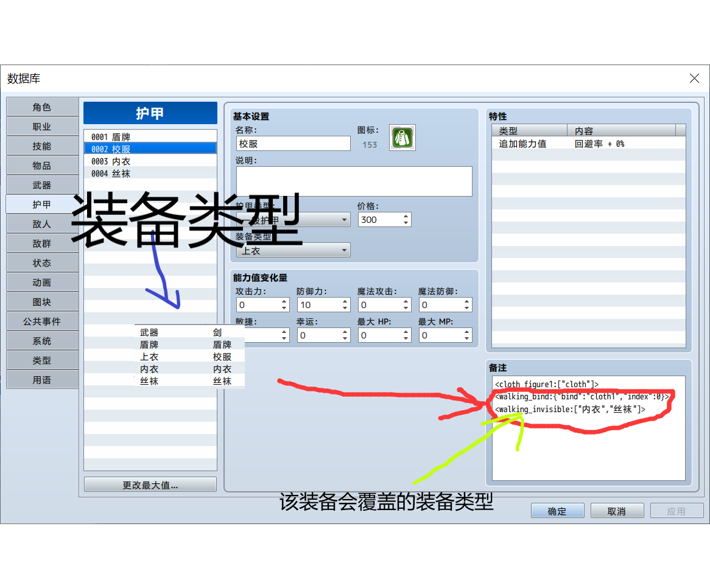The height and width of the screenshot is (588, 710).
Task: Cancel the dialog with 取消
Action: pos(617,511)
